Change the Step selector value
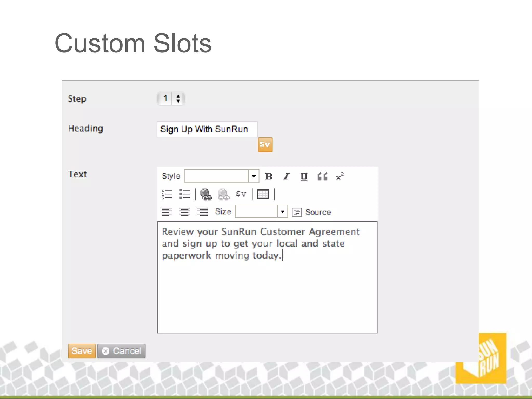The width and height of the screenshot is (532, 399). pyautogui.click(x=171, y=98)
